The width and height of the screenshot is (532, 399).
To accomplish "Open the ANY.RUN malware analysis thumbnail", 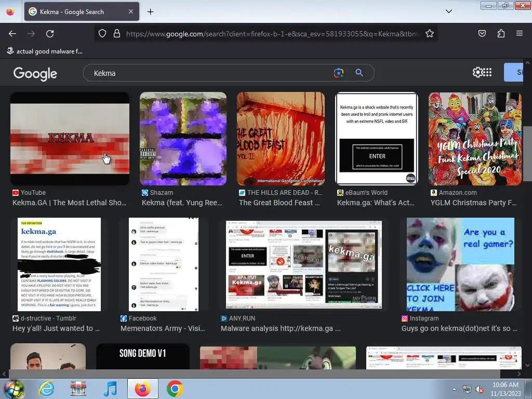I will pos(304,264).
